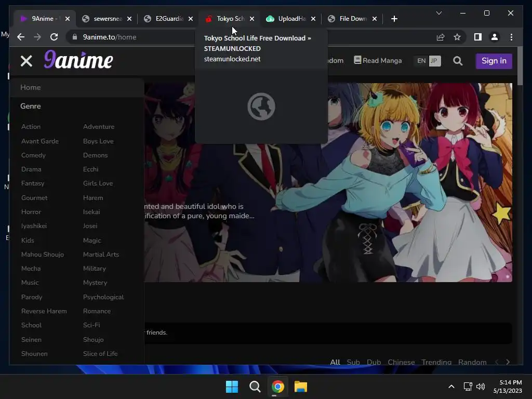The image size is (532, 399).
Task: Switch to the E2Guardian tab
Action: coord(169,19)
